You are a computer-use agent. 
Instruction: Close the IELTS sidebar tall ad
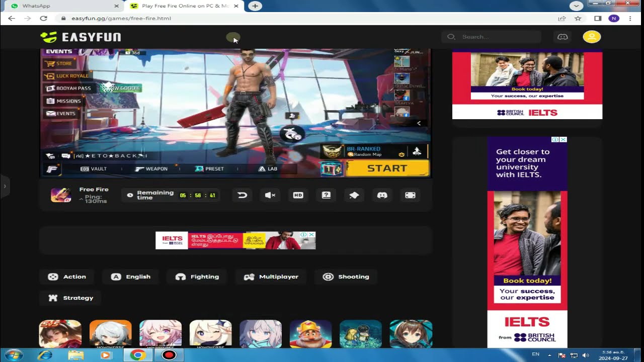pos(563,140)
